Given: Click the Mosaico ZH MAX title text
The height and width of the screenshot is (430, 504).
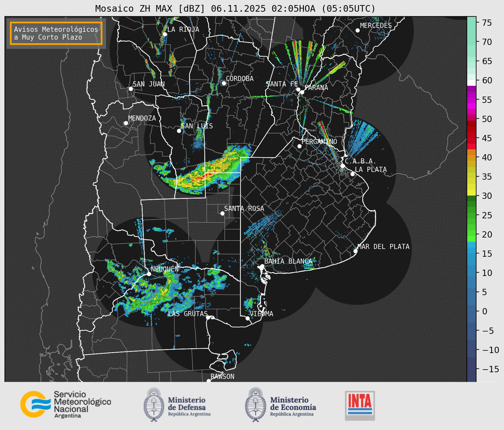Looking at the screenshot, I should 235,9.
